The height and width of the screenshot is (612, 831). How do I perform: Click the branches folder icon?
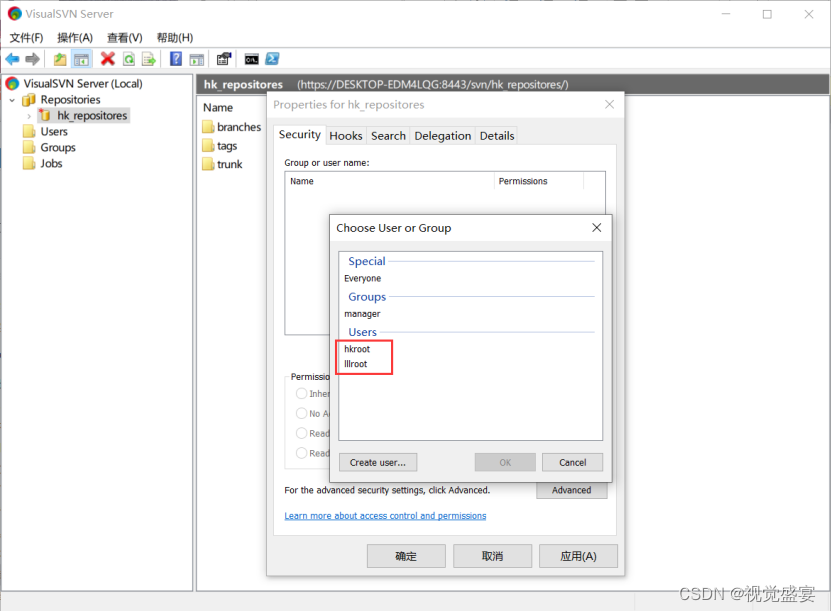[208, 127]
